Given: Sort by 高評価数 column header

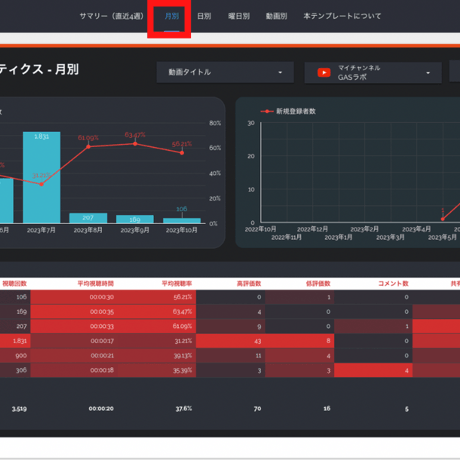Looking at the screenshot, I should (249, 284).
